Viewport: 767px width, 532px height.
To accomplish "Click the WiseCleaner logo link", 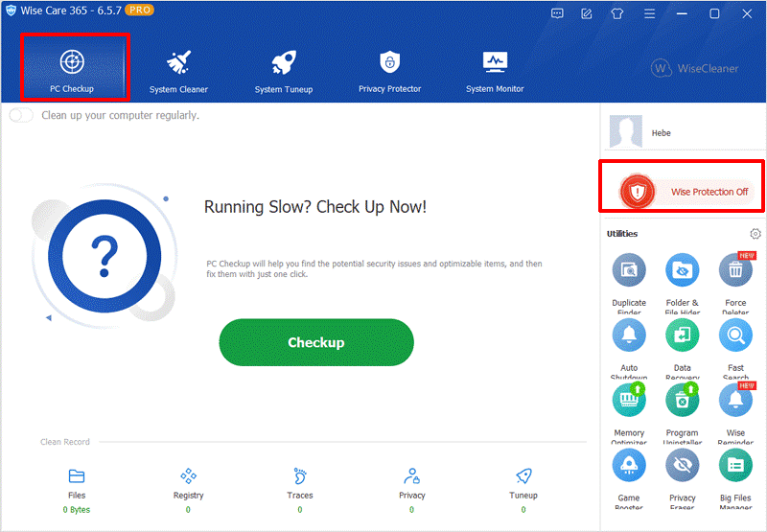I will (694, 68).
